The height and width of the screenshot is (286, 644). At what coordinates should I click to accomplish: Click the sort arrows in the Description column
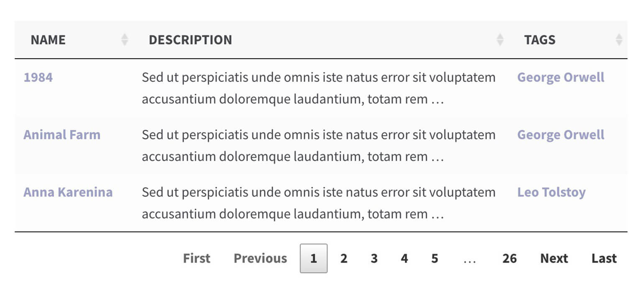pyautogui.click(x=500, y=40)
